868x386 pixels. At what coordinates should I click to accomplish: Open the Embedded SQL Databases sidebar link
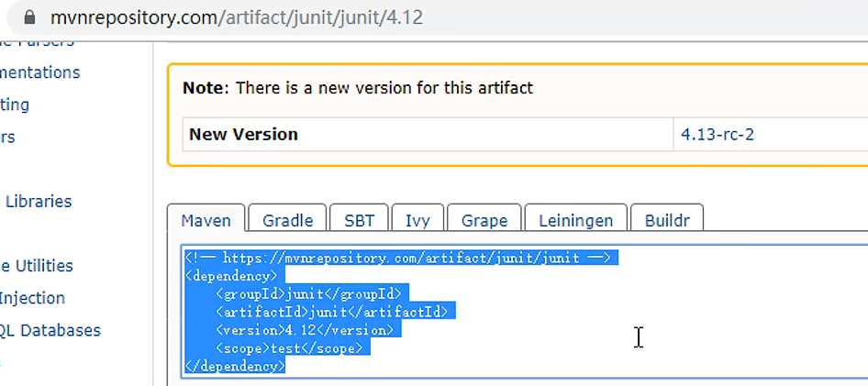click(x=50, y=330)
